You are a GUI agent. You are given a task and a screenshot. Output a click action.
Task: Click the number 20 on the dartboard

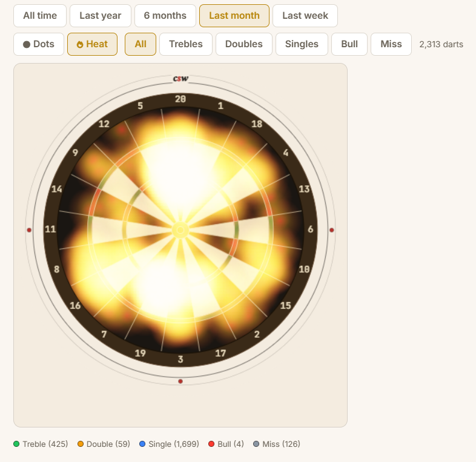[x=180, y=99]
